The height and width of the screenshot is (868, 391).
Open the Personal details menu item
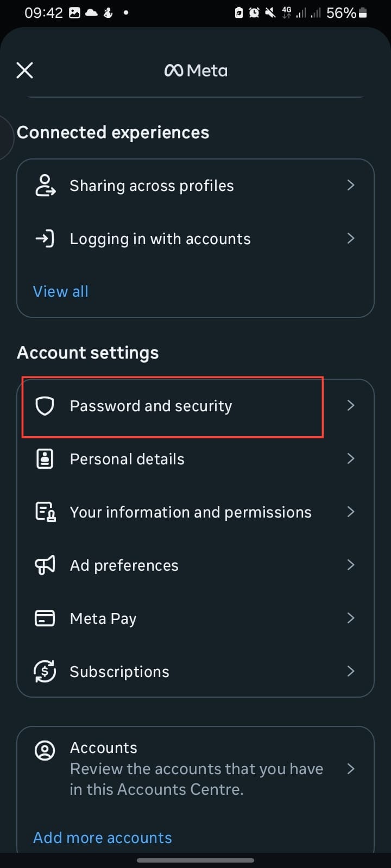127,459
